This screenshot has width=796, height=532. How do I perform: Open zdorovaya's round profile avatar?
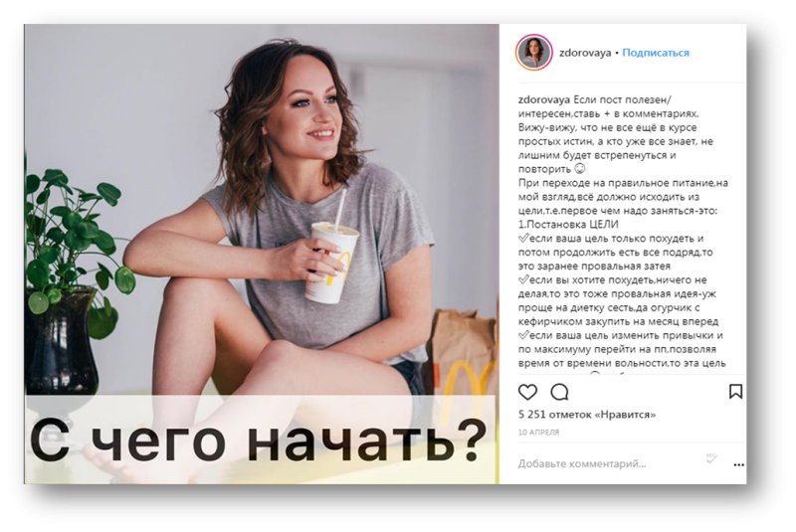534,53
